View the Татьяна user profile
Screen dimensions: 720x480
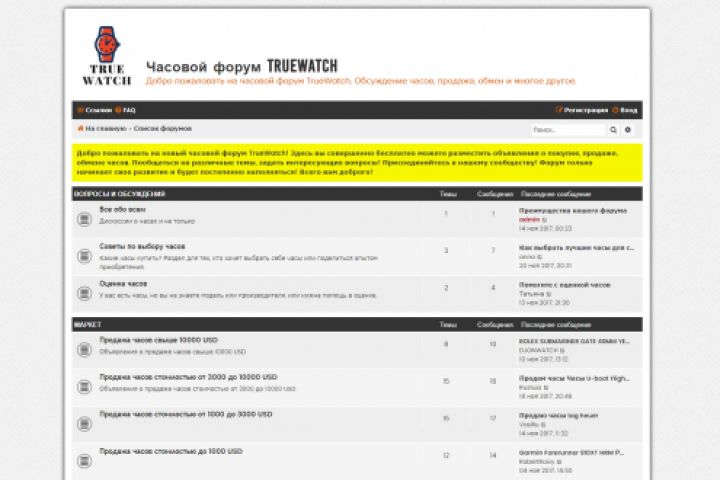pyautogui.click(x=532, y=294)
